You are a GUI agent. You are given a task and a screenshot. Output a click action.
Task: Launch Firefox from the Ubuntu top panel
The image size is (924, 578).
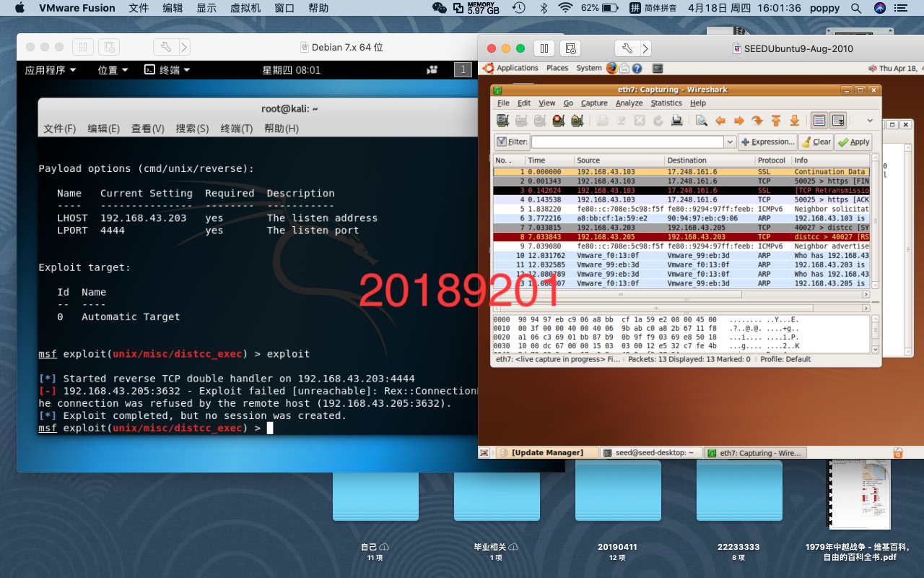(612, 68)
